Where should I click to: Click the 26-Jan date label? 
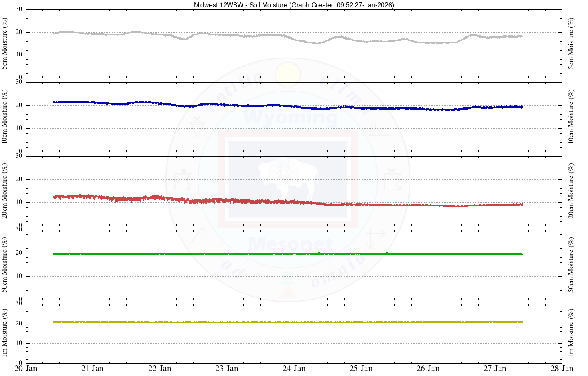point(428,369)
